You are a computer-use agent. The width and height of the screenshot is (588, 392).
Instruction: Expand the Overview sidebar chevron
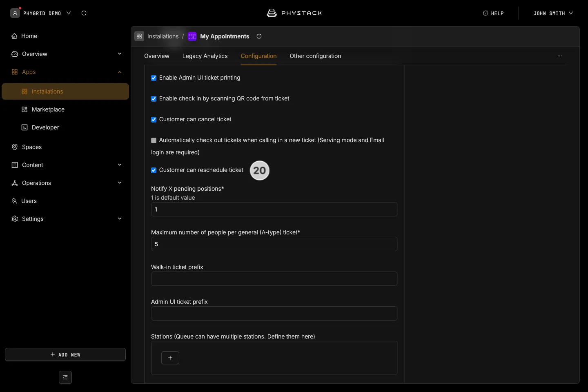120,54
